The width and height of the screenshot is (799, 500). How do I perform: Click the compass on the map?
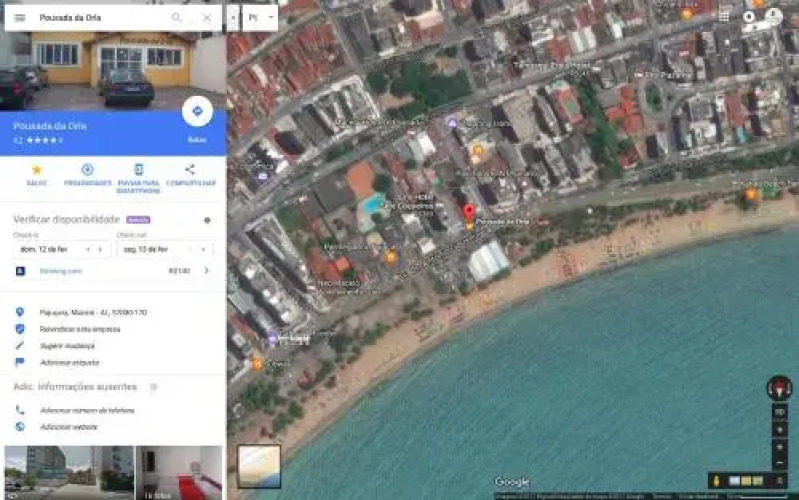click(x=779, y=388)
